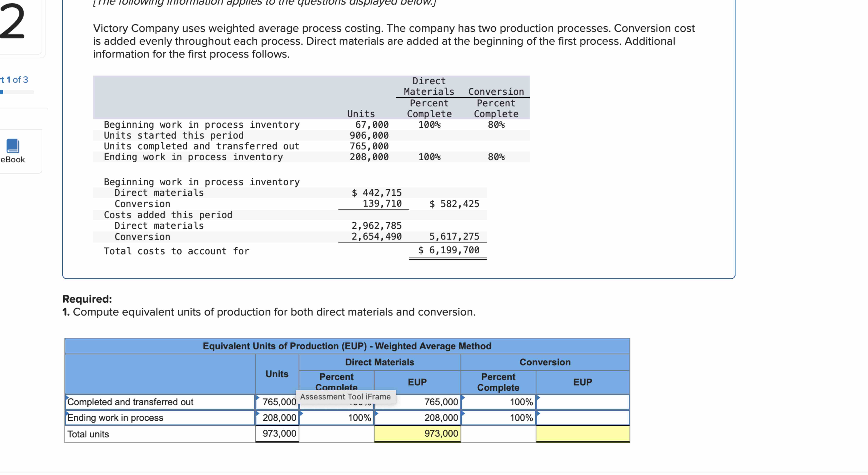The height and width of the screenshot is (475, 868).
Task: Click the beginning conversion cost 139,710
Action: [x=382, y=204]
